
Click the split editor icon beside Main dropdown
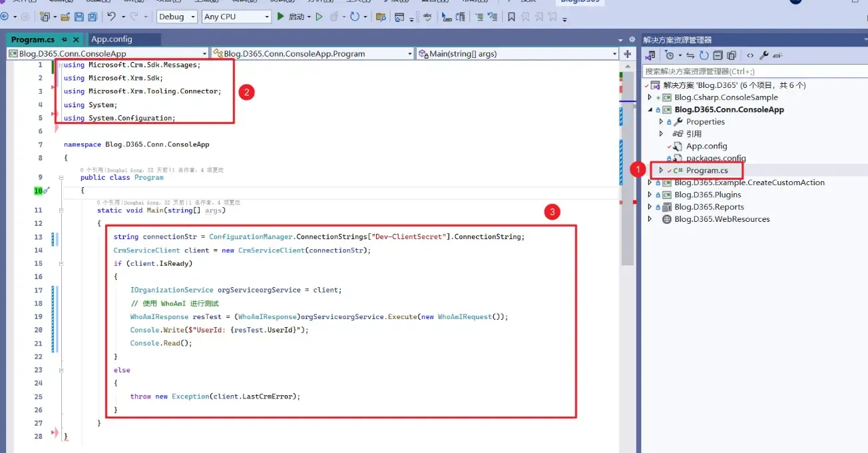pos(628,53)
